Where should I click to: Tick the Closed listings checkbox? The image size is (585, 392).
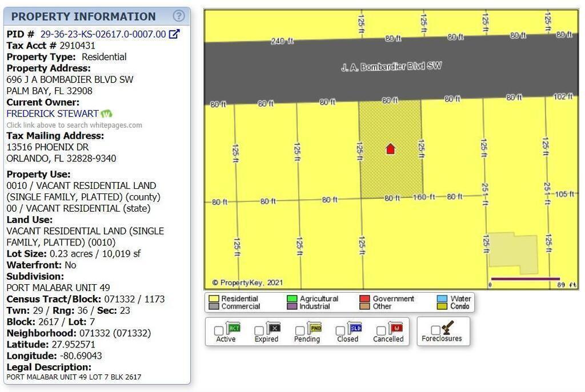pyautogui.click(x=340, y=330)
